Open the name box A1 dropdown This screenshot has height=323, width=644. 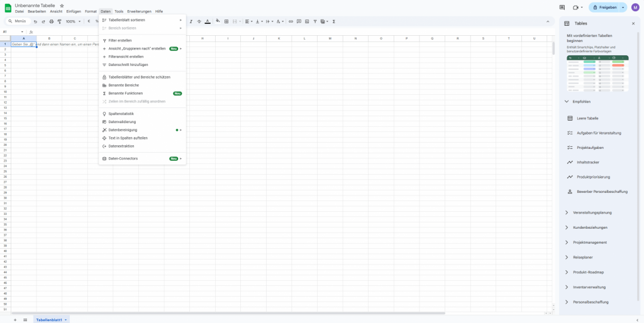click(x=22, y=31)
